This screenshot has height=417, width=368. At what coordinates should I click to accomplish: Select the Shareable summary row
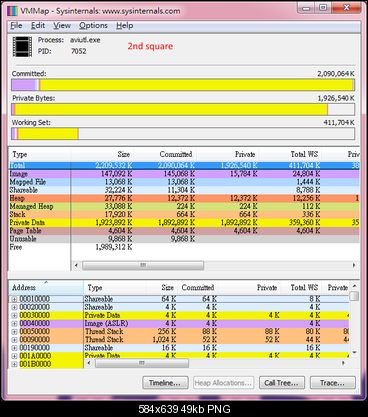pyautogui.click(x=184, y=190)
